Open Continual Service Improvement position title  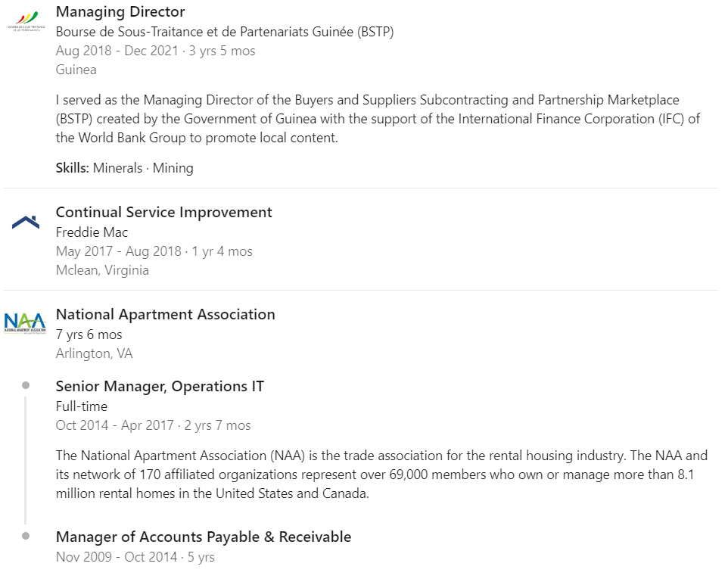click(164, 213)
